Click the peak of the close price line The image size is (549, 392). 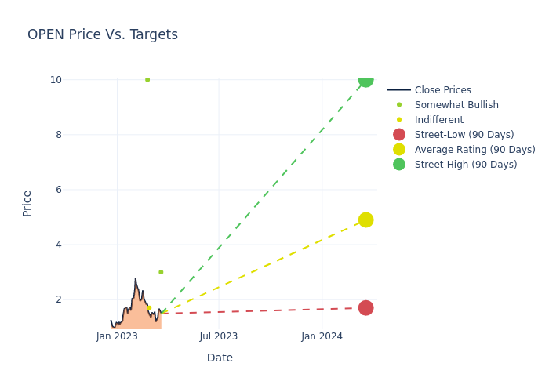point(135,279)
